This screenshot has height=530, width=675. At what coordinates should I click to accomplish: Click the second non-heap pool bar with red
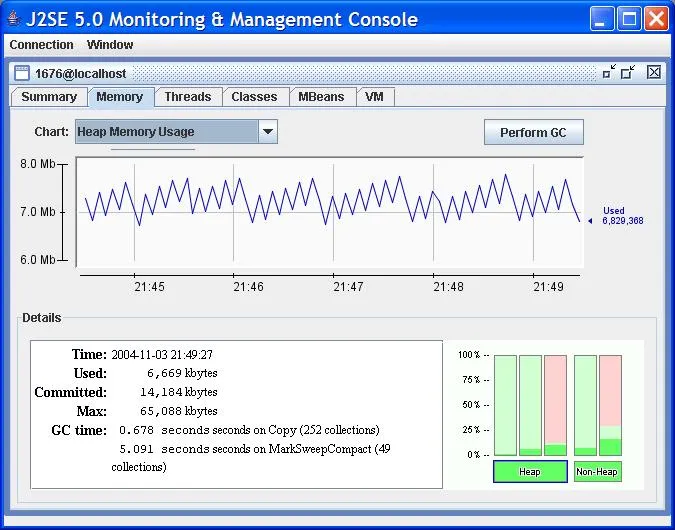pyautogui.click(x=610, y=405)
